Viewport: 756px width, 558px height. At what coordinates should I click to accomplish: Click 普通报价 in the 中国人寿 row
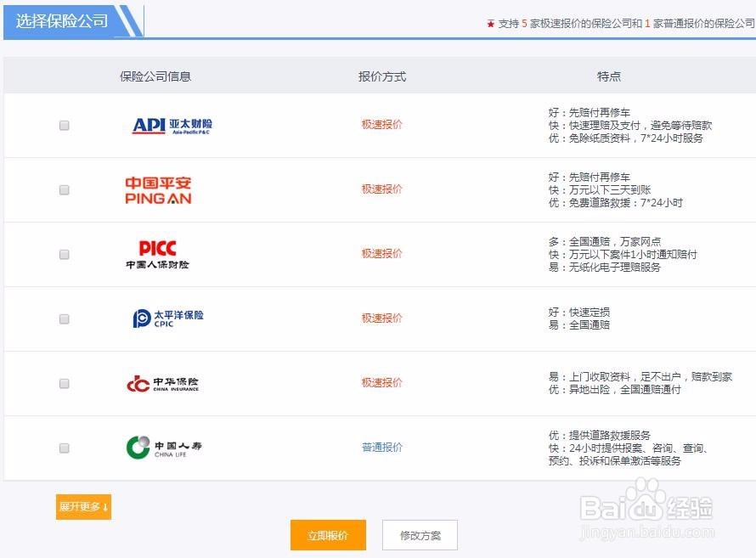tap(382, 448)
